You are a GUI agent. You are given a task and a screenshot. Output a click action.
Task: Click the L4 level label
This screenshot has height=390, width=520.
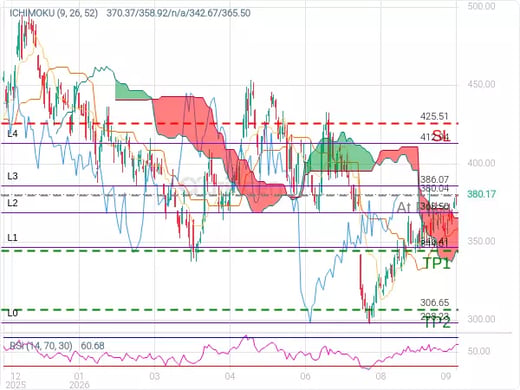(13, 134)
